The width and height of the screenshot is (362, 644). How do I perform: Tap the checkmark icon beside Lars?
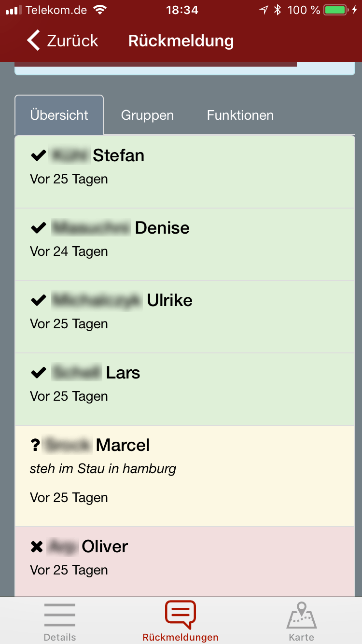coord(38,373)
